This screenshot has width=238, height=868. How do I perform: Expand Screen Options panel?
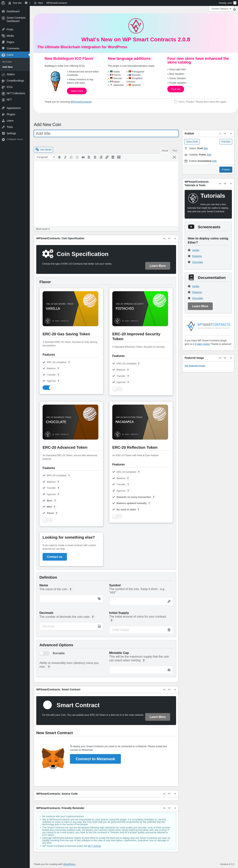221,9
